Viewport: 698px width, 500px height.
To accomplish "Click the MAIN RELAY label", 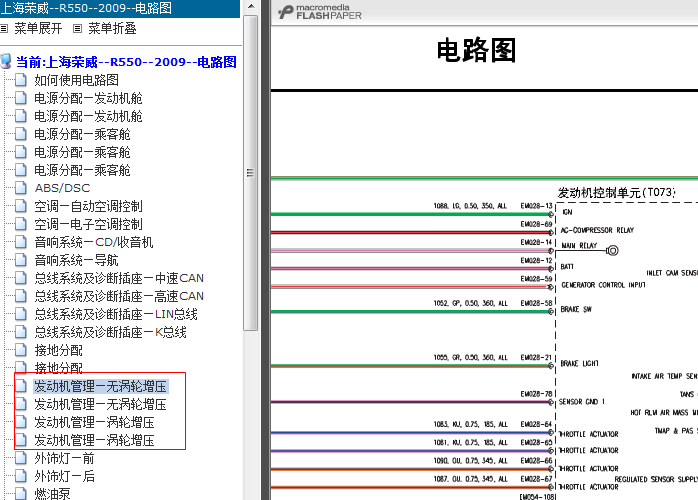I will coord(579,245).
